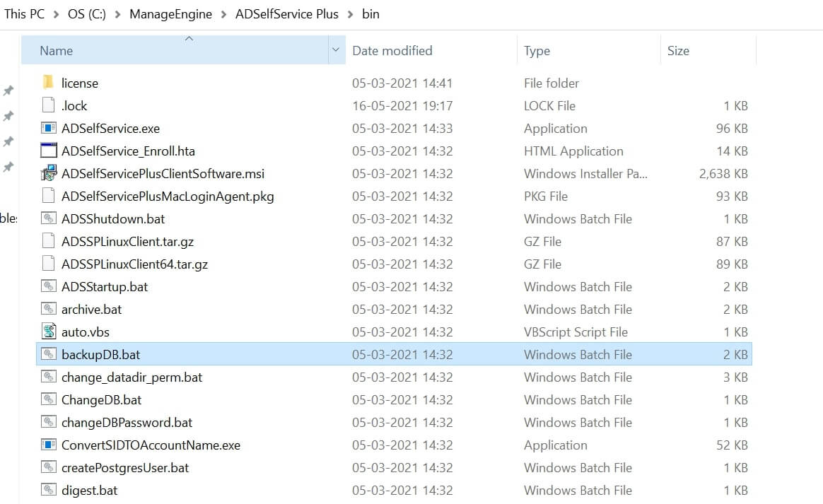Go to ADSelfService Plus folder in breadcrumb
Image resolution: width=823 pixels, height=504 pixels.
[x=287, y=13]
